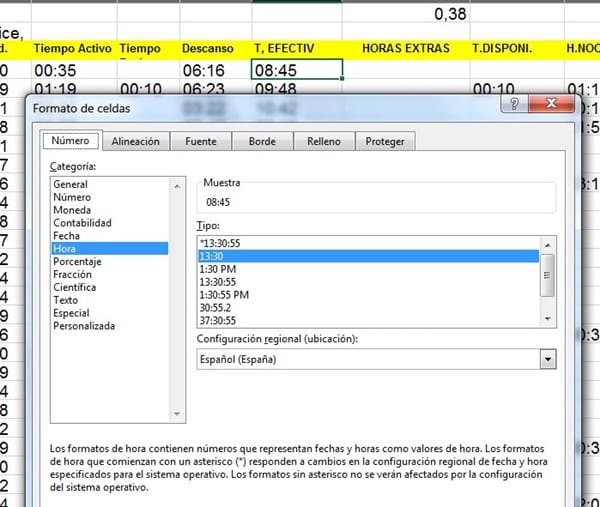The height and width of the screenshot is (507, 600).
Task: Select Texto category
Action: (x=109, y=300)
